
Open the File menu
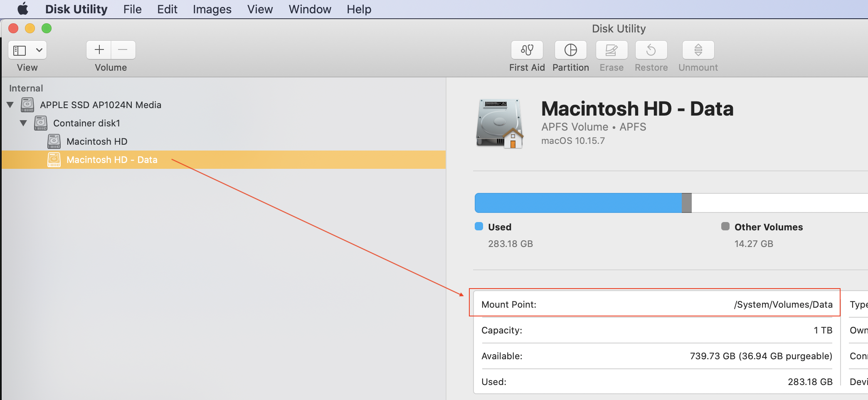(132, 9)
